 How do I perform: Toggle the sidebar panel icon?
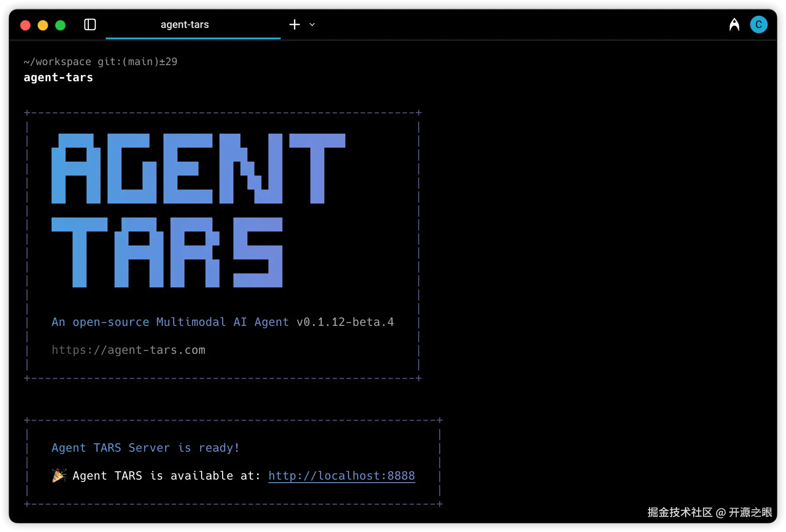[x=90, y=25]
